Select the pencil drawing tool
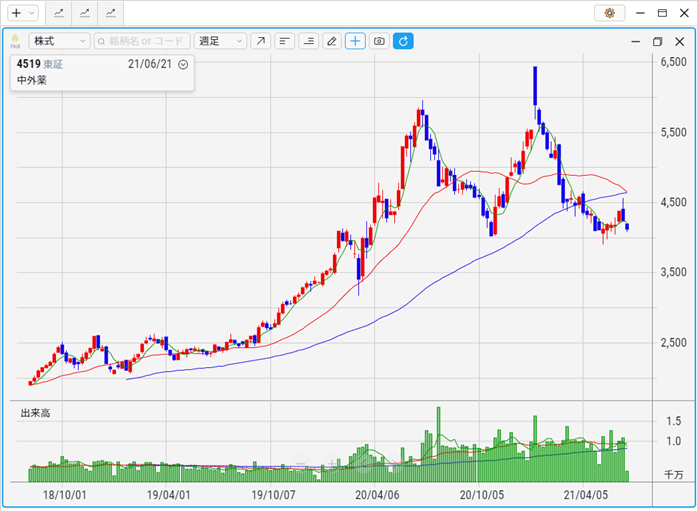This screenshot has height=511, width=698. click(332, 41)
